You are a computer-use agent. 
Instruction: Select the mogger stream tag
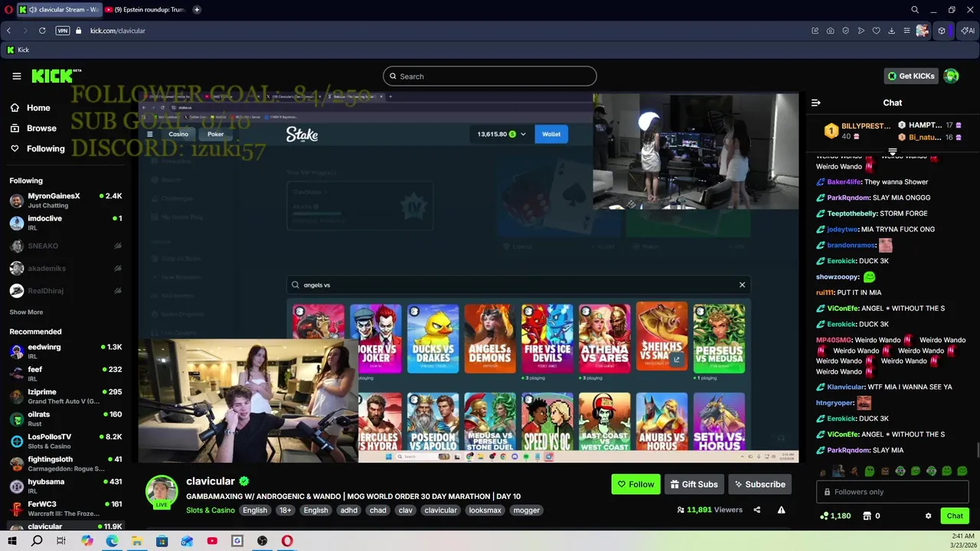526,510
